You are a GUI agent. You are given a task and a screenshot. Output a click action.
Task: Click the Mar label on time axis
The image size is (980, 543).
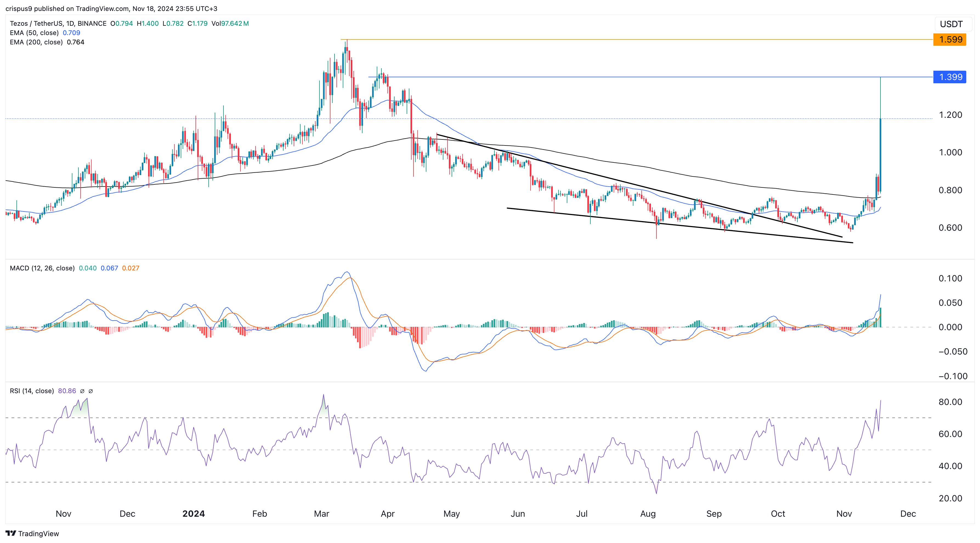coord(321,514)
